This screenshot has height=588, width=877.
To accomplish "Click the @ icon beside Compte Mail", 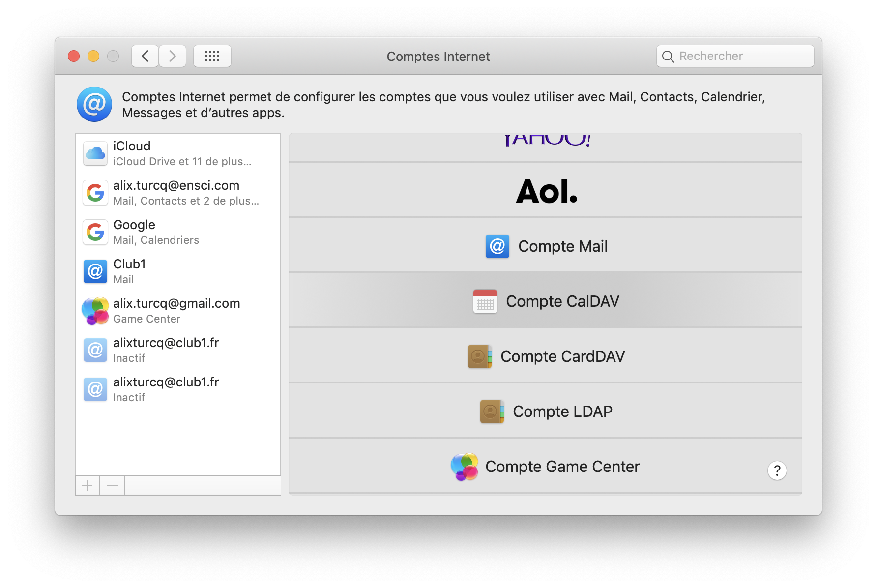I will 497,246.
